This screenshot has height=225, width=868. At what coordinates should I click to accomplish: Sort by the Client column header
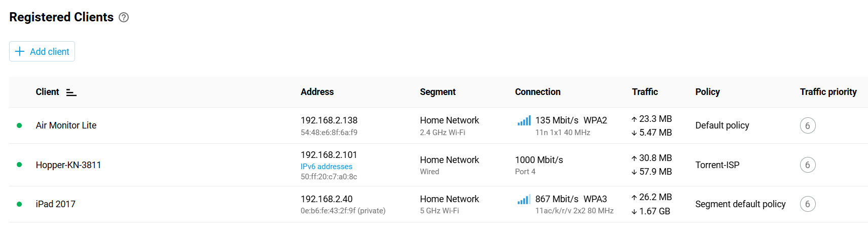pos(47,92)
